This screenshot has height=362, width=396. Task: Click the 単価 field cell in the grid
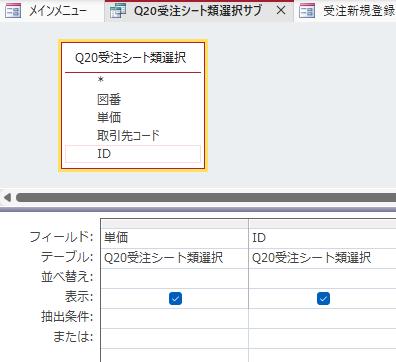point(174,238)
